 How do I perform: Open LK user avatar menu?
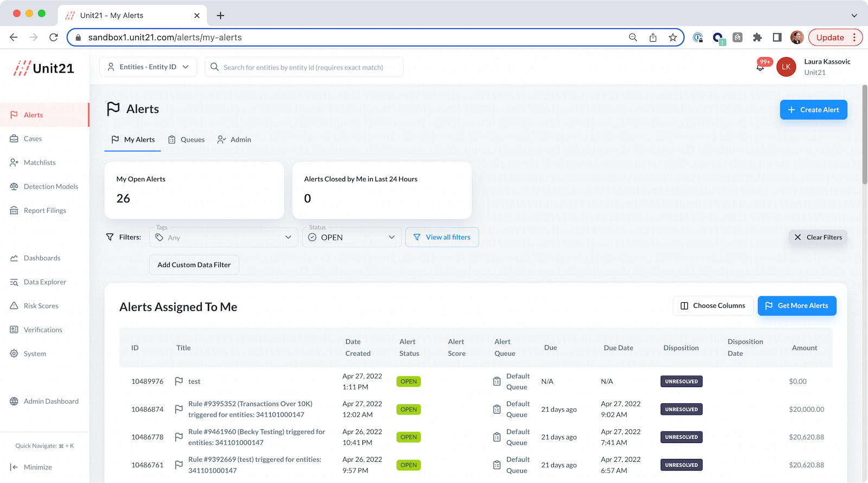(x=786, y=67)
